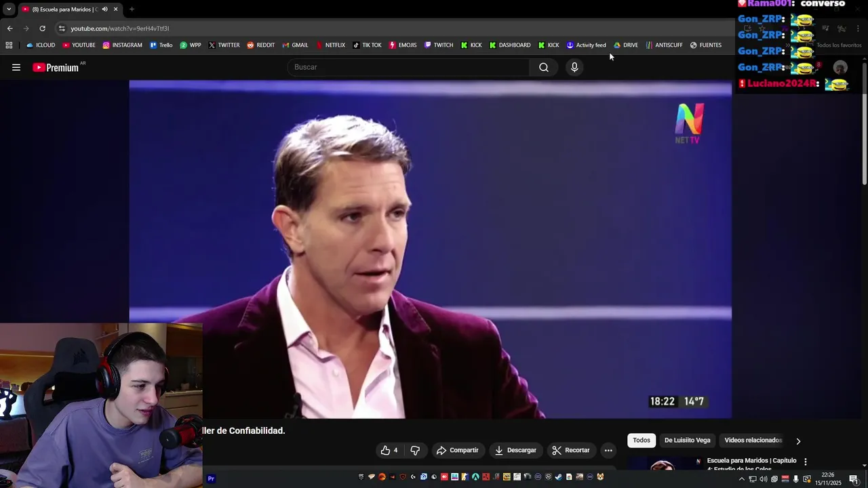Like the video with thumbs-up button

click(x=390, y=450)
